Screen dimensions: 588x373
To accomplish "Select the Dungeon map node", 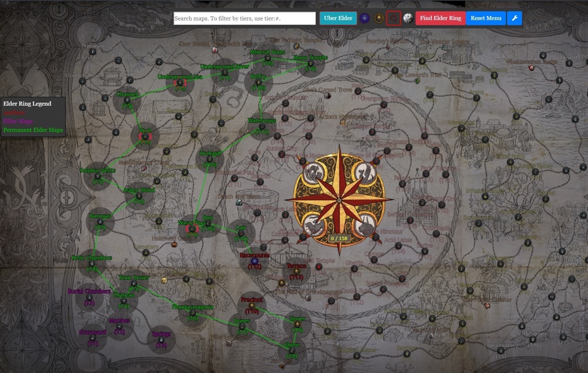I will [x=93, y=51].
